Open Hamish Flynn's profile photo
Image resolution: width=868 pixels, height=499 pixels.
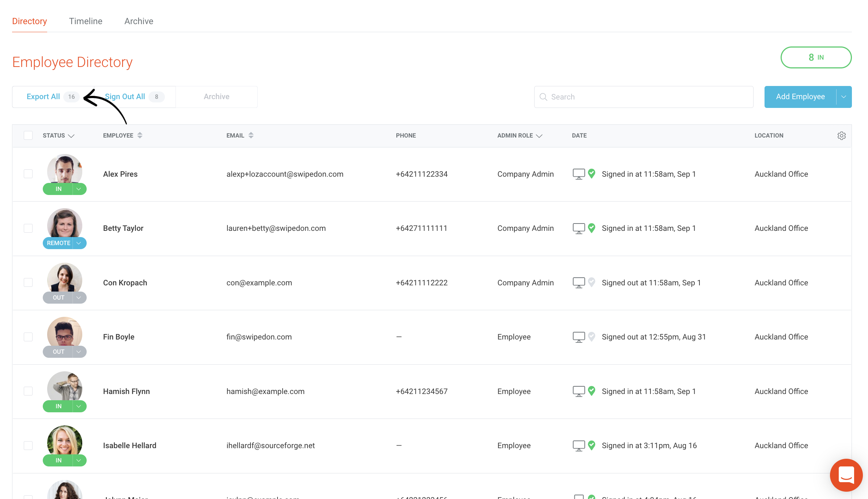coord(65,386)
